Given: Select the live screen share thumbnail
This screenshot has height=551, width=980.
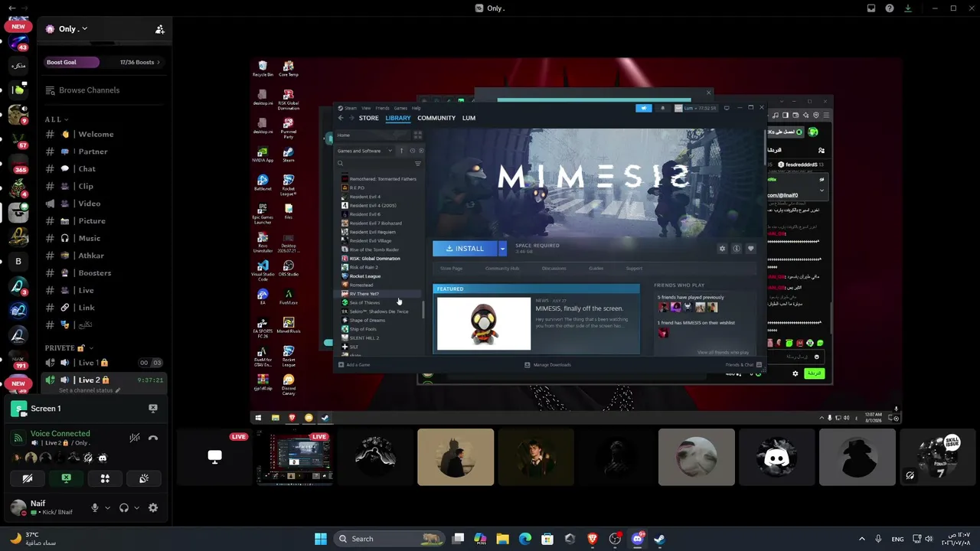Looking at the screenshot, I should coord(295,458).
